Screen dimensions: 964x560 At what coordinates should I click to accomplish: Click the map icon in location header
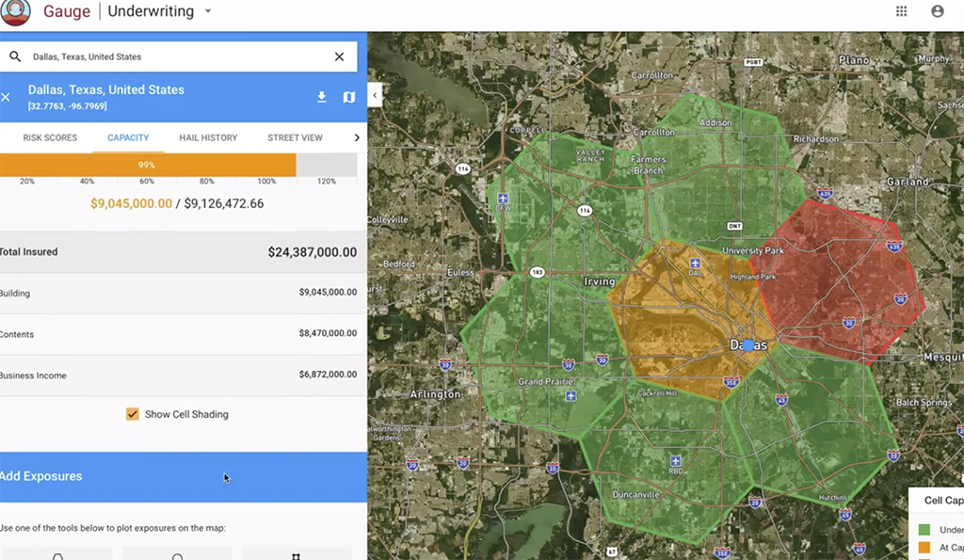click(348, 97)
